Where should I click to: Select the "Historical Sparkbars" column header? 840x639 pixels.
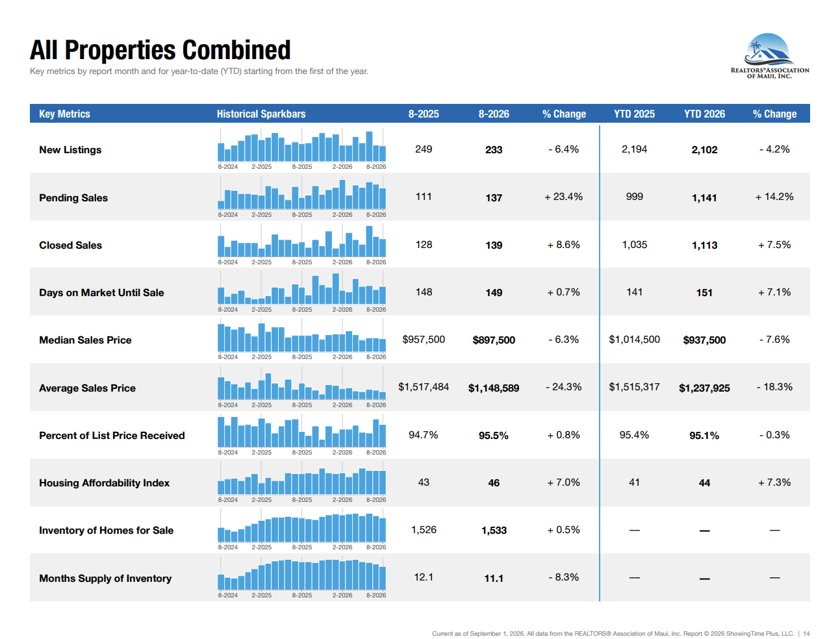[261, 114]
